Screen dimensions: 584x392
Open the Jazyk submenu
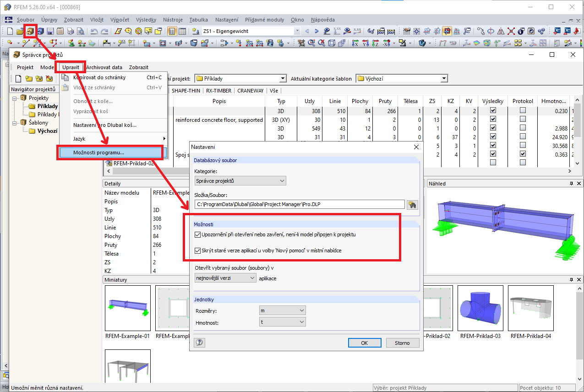point(113,139)
